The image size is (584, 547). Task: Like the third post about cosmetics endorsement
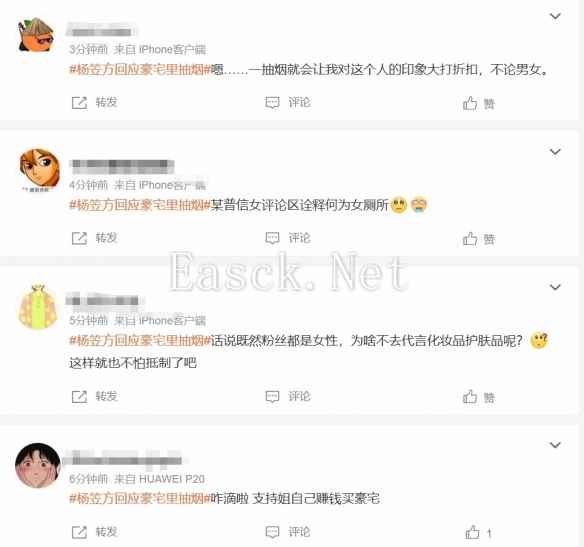470,397
